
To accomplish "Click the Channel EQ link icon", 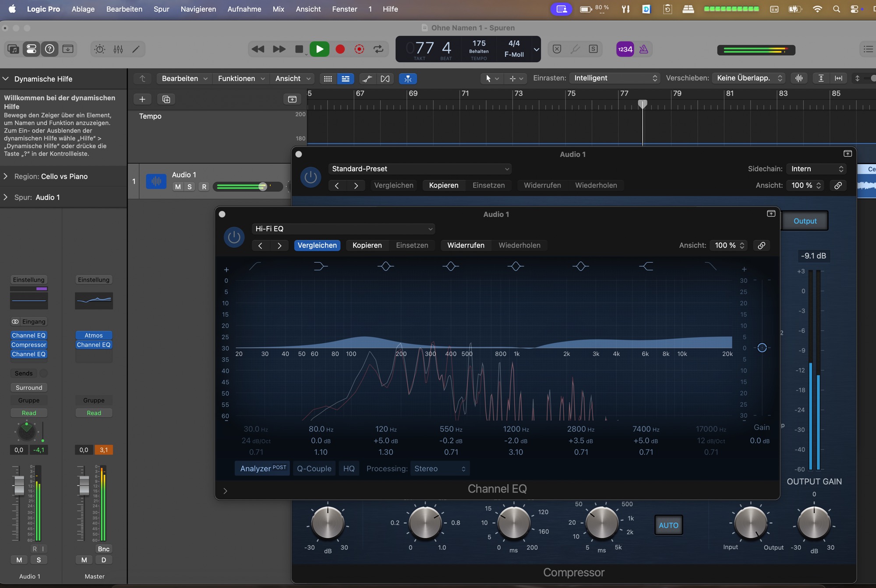I will [762, 245].
